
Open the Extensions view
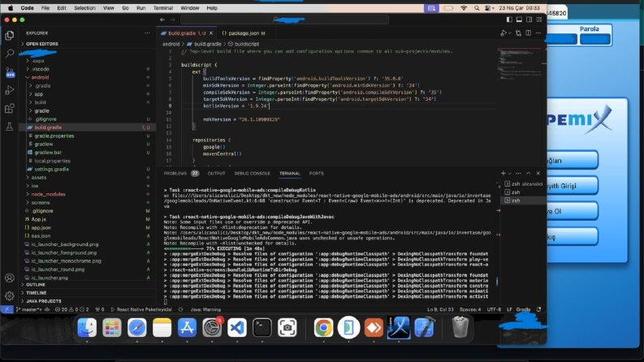point(10,108)
